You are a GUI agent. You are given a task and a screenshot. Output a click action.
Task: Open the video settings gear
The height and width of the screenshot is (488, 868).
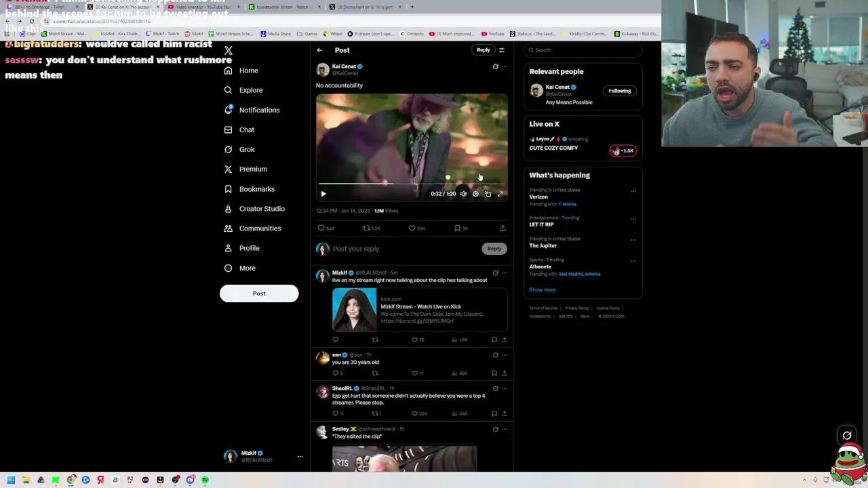tap(475, 194)
